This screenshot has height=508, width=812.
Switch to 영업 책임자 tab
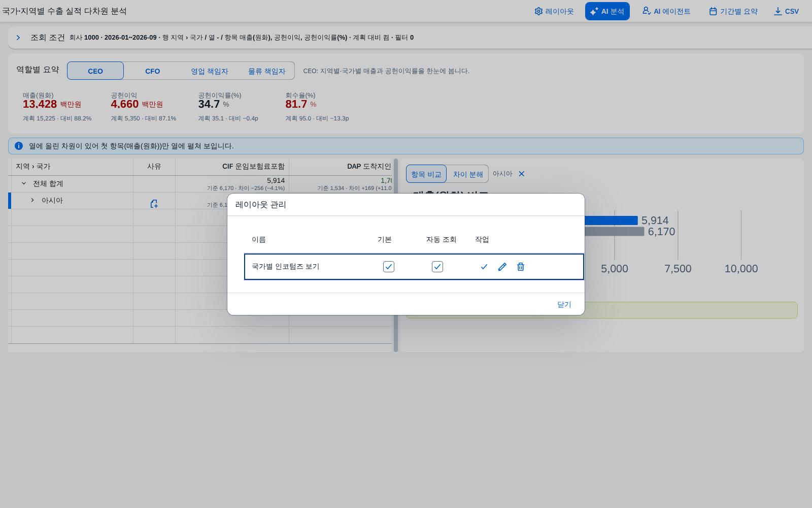(210, 71)
